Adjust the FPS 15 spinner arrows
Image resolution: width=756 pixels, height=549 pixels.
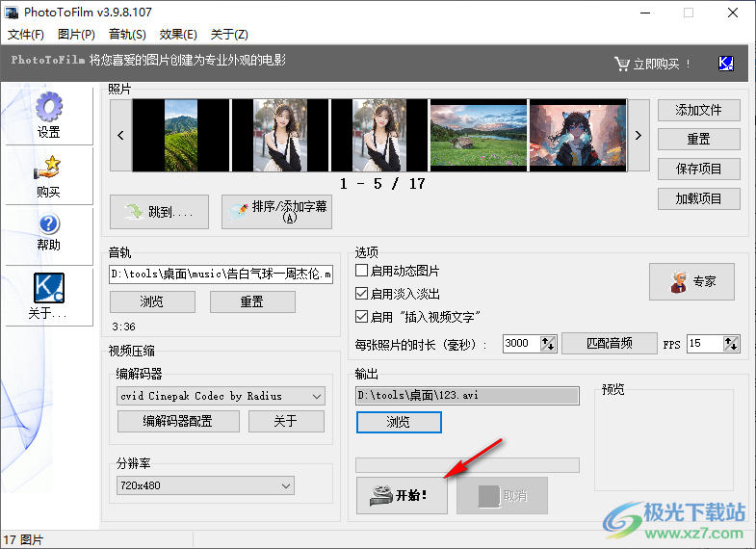tap(731, 344)
